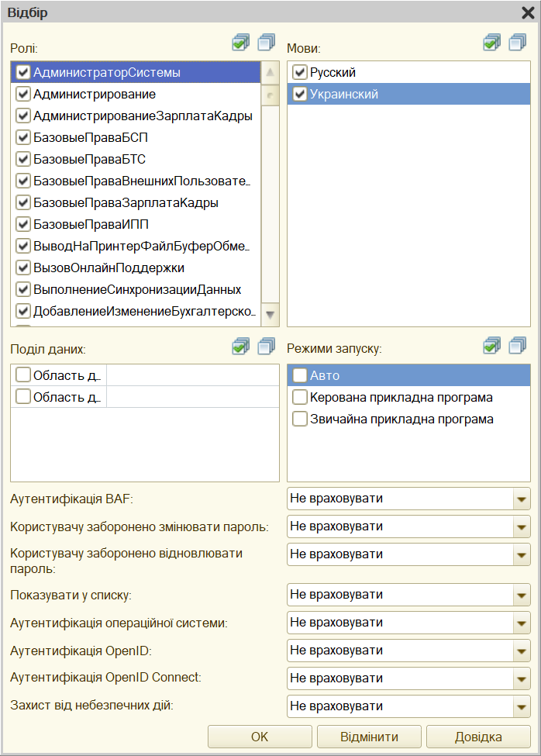Enable the Керована прикладна програма checkbox
Image resolution: width=541 pixels, height=756 pixels.
[300, 397]
